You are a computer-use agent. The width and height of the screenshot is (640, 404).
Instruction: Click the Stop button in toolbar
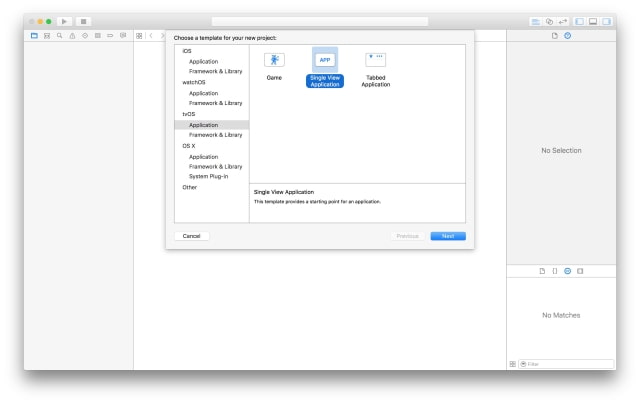coord(83,21)
